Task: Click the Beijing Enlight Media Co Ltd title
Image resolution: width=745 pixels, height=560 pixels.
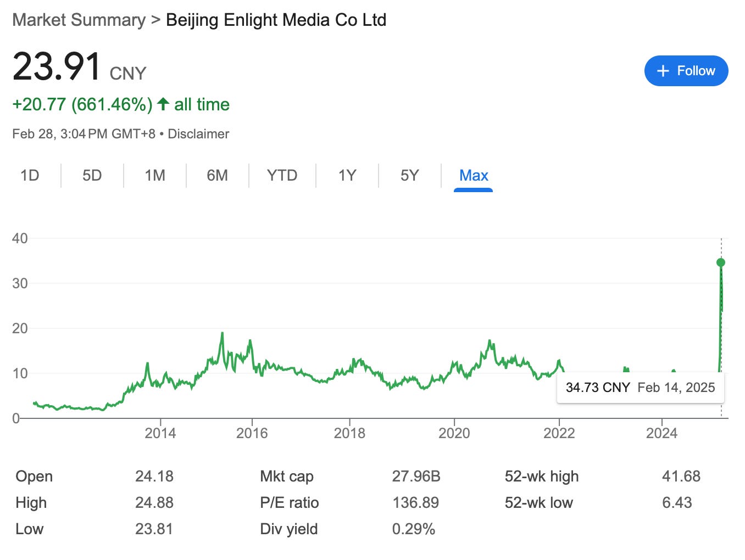Action: pyautogui.click(x=276, y=20)
